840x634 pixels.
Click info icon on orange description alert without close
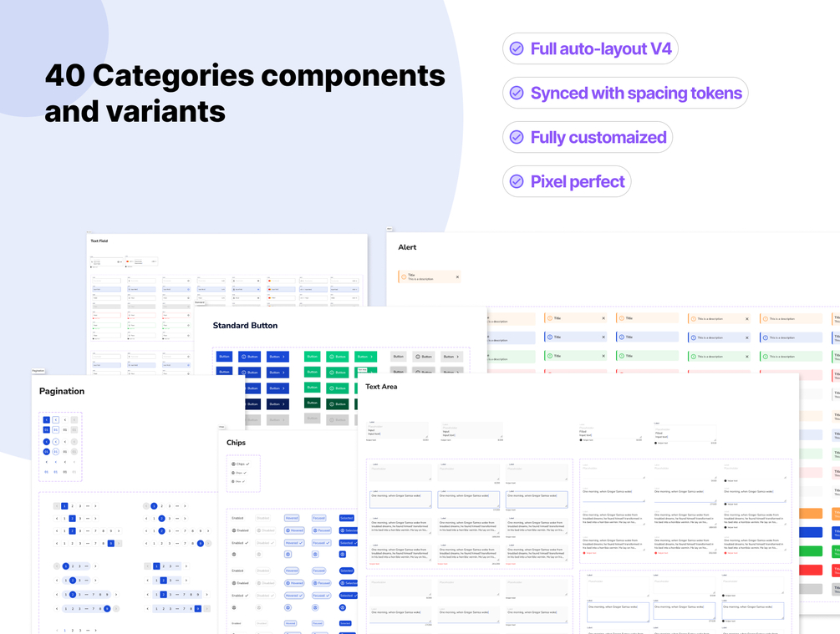click(766, 319)
